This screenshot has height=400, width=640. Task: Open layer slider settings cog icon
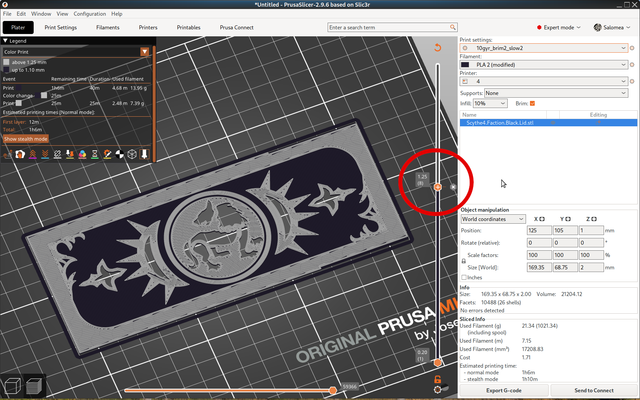pos(438,389)
